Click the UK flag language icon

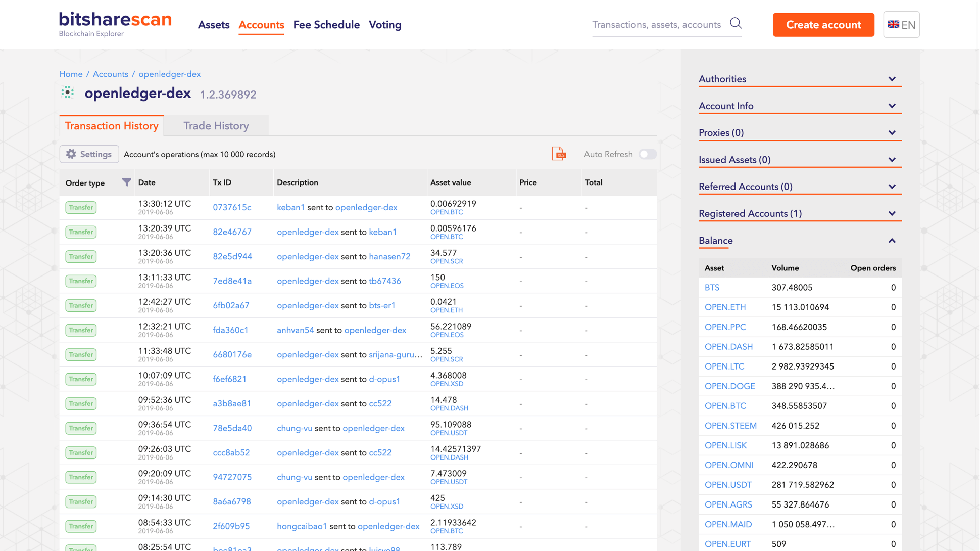[x=893, y=25]
